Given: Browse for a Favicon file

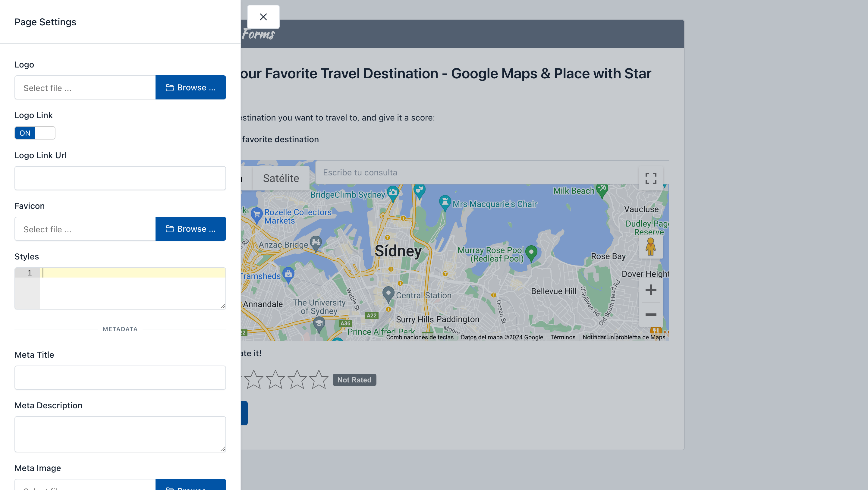Looking at the screenshot, I should (190, 229).
